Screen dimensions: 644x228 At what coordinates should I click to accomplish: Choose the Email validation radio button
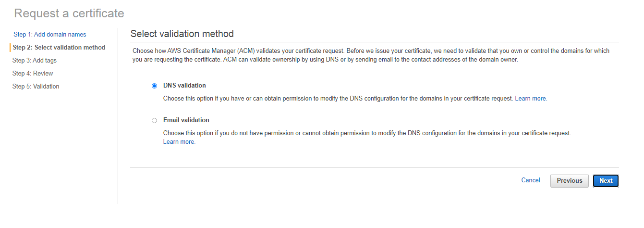pyautogui.click(x=154, y=120)
